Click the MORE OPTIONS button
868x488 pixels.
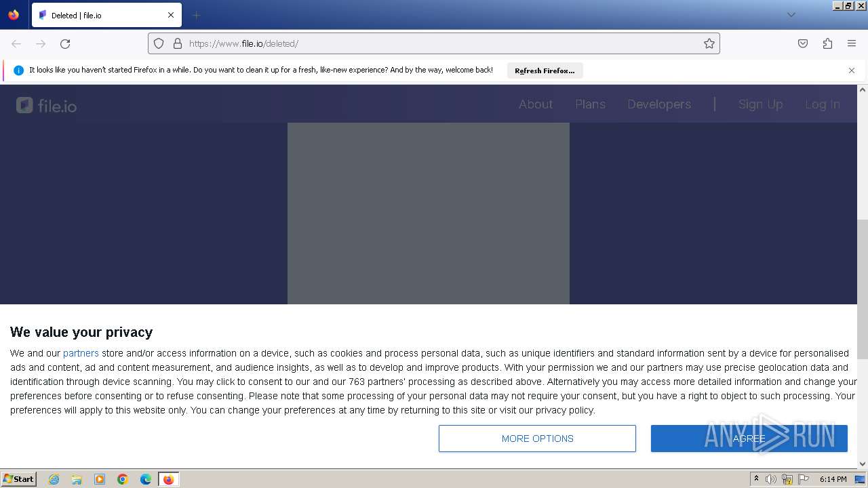[537, 439]
